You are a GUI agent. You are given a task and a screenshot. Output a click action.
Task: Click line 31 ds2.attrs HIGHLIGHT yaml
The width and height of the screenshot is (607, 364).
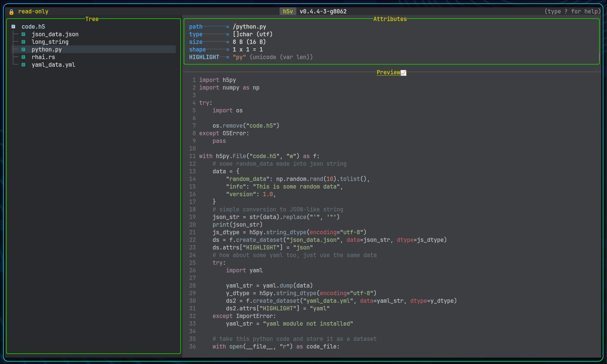278,308
